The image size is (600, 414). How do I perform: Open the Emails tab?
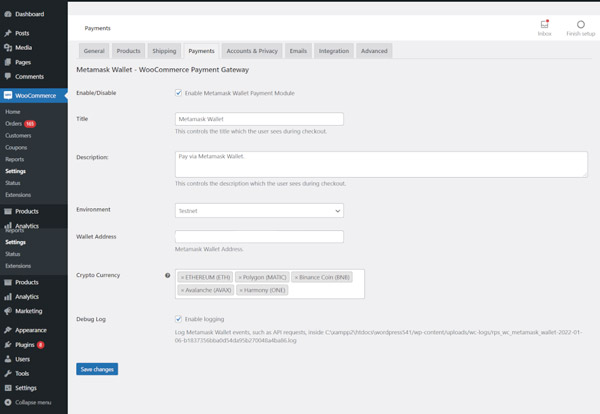click(298, 51)
